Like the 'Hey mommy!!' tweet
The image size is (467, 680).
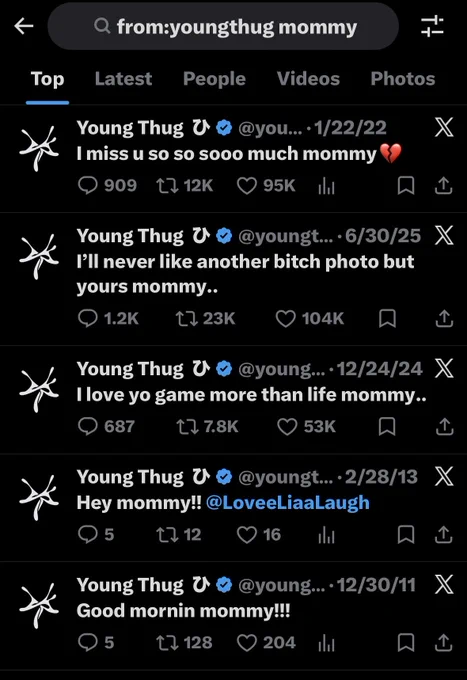click(x=247, y=535)
